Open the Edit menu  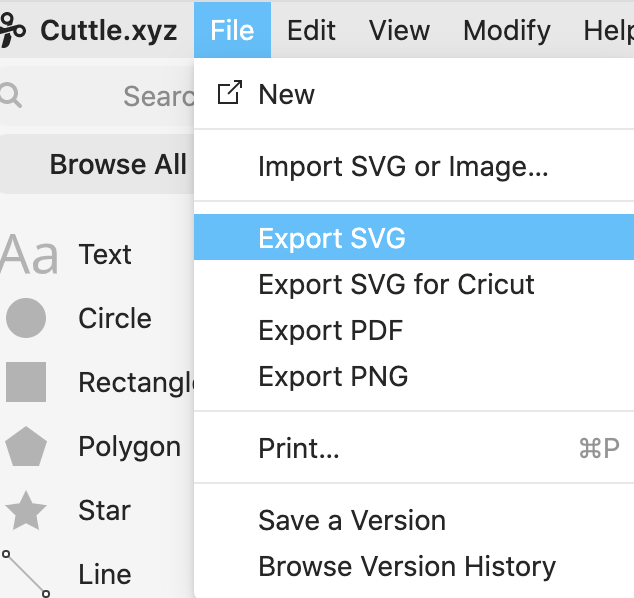pos(311,31)
